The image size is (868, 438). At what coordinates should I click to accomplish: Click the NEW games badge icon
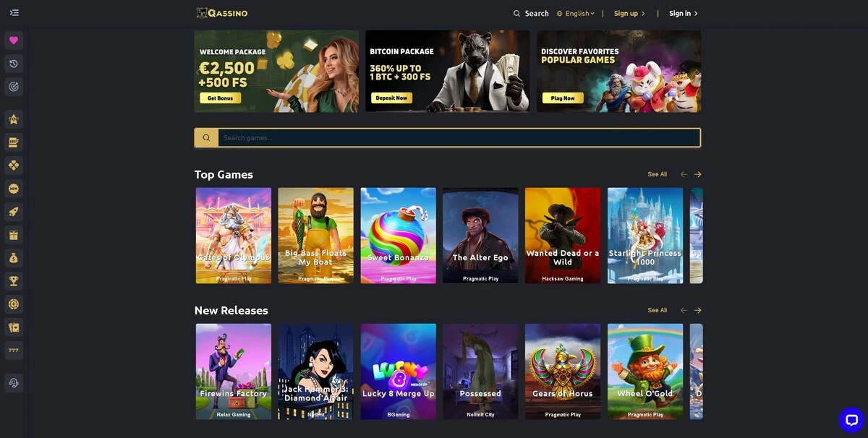(14, 189)
